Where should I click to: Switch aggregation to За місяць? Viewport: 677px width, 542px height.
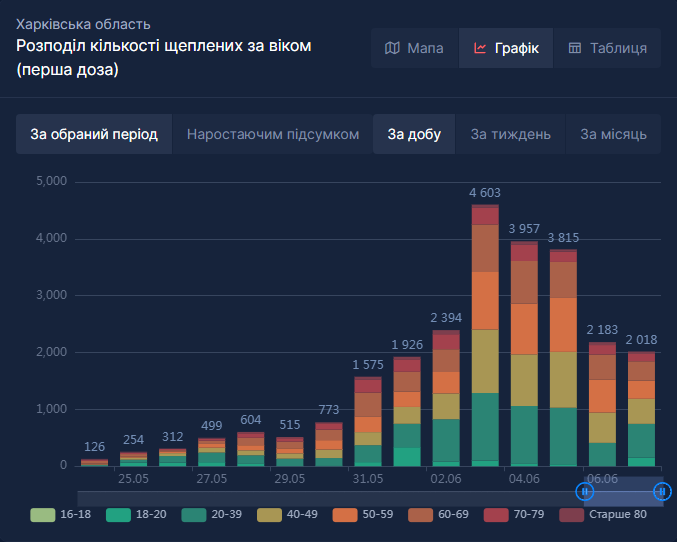tap(613, 134)
